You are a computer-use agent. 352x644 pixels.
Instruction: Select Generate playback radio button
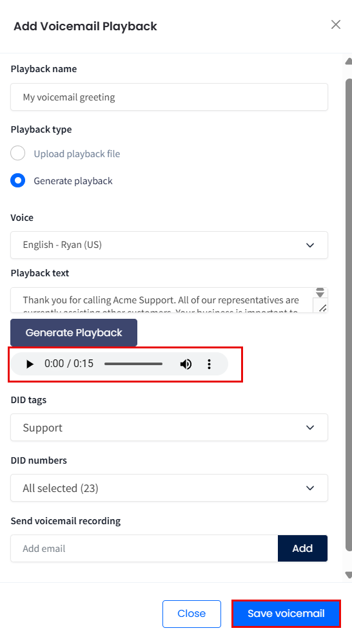[17, 180]
